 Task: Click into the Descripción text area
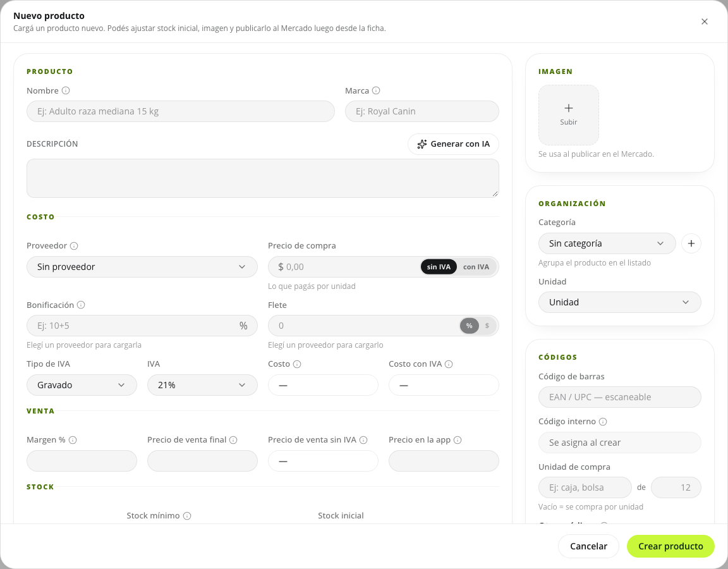coord(263,178)
